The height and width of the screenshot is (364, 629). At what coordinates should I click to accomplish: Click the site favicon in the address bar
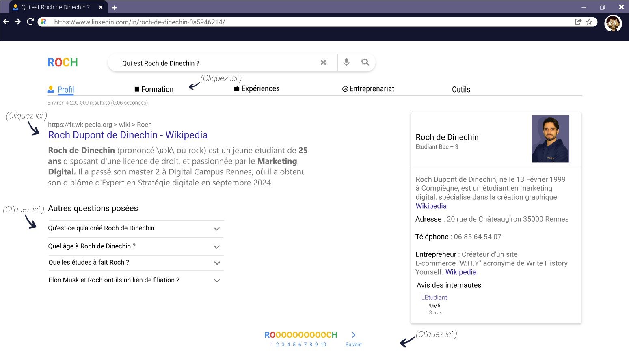(x=43, y=22)
